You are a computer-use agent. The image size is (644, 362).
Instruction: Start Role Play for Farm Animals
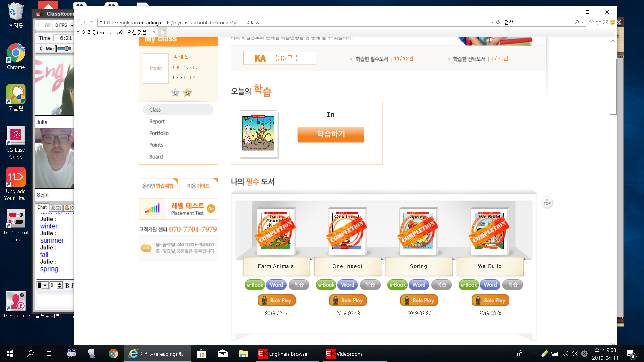click(277, 300)
